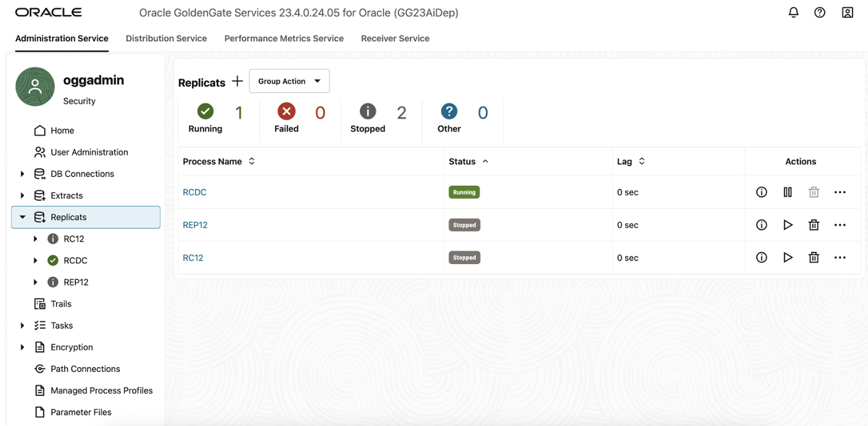The image size is (868, 426).
Task: Expand the REP12 child node arrow
Action: 36,283
